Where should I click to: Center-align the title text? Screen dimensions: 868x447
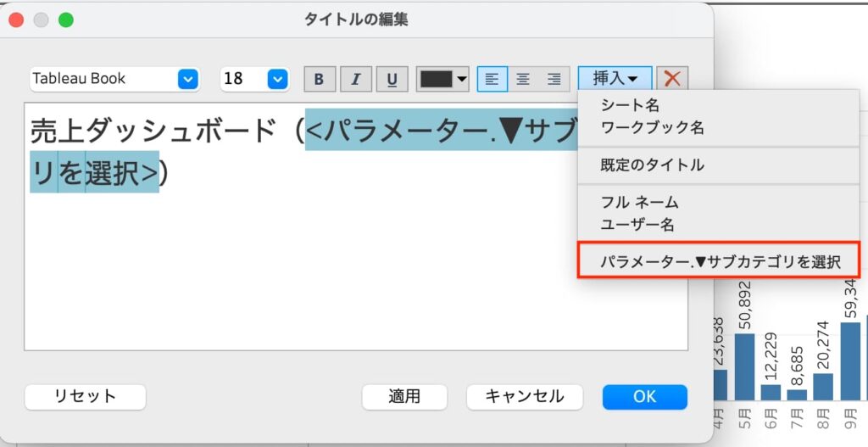(523, 79)
